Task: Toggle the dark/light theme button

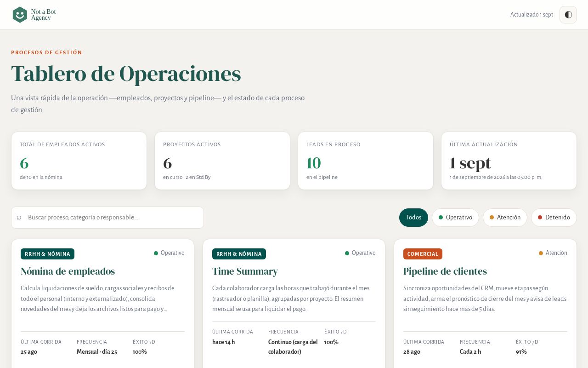Action: click(568, 15)
